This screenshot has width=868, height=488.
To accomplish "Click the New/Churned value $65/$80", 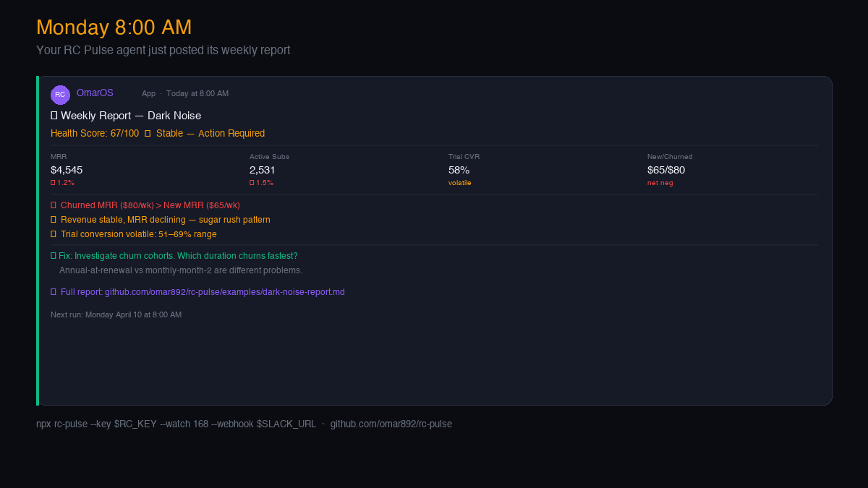I will [x=666, y=170].
